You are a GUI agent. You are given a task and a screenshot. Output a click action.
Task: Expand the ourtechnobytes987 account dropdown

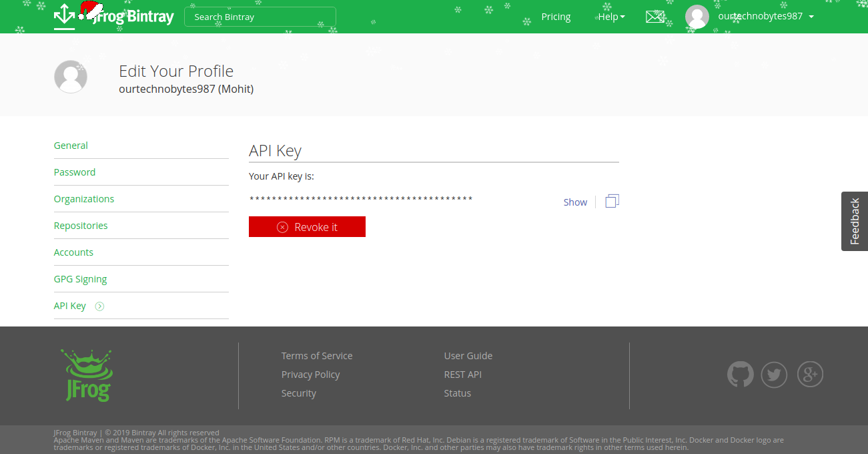coord(766,16)
